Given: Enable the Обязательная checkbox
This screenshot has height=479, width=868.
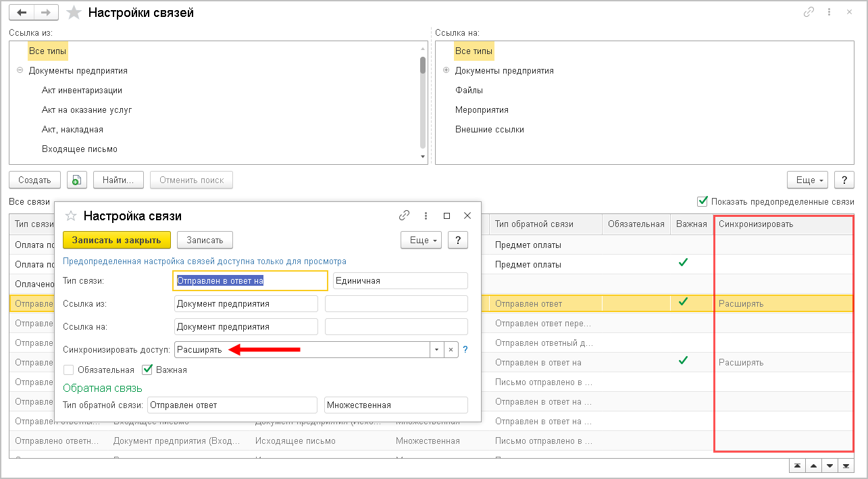Looking at the screenshot, I should click(68, 370).
